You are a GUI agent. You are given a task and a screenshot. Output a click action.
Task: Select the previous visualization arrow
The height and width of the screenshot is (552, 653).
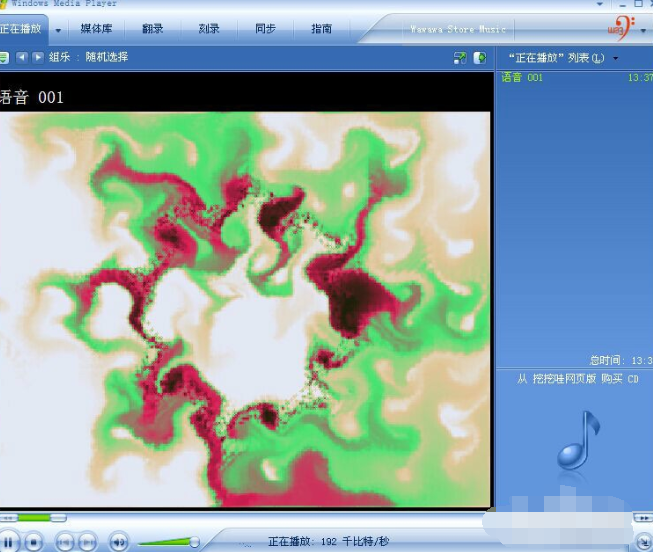click(22, 58)
